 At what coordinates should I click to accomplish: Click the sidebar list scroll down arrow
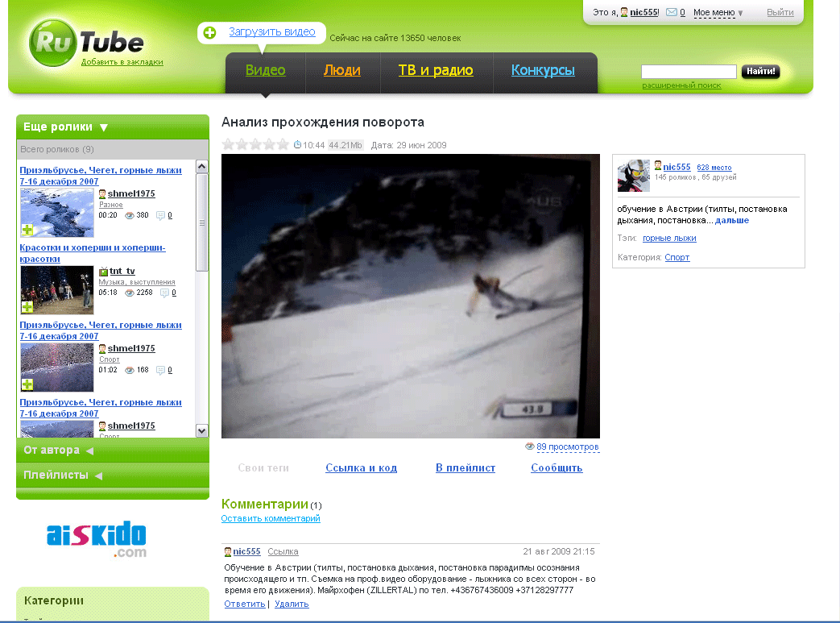tap(202, 430)
